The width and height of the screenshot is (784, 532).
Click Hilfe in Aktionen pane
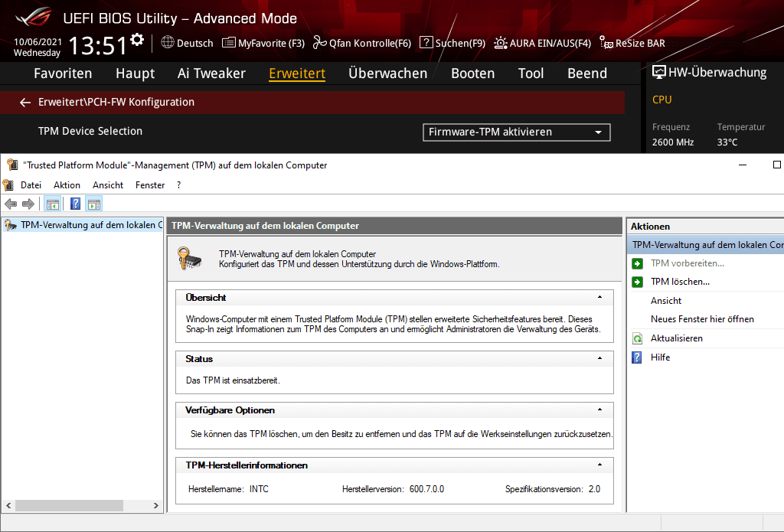click(x=660, y=357)
